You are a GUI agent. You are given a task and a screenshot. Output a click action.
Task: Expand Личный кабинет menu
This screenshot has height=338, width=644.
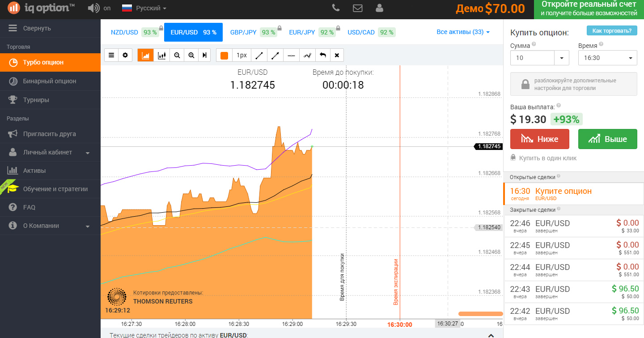[50, 152]
